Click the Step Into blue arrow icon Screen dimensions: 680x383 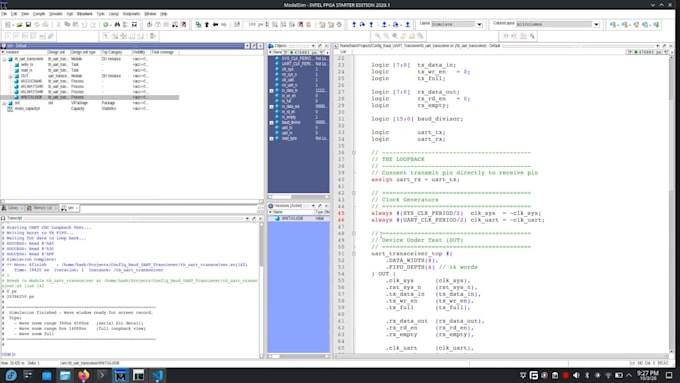pyautogui.click(x=354, y=25)
